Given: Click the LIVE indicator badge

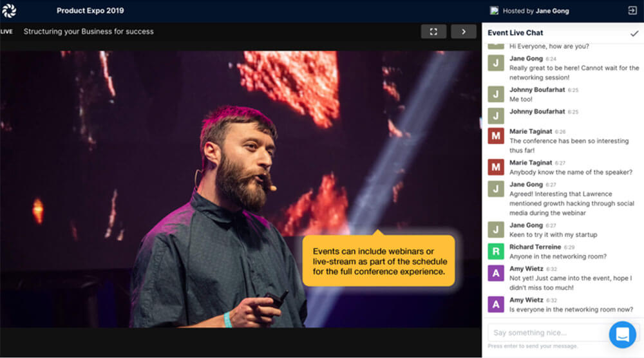Looking at the screenshot, I should [x=6, y=32].
